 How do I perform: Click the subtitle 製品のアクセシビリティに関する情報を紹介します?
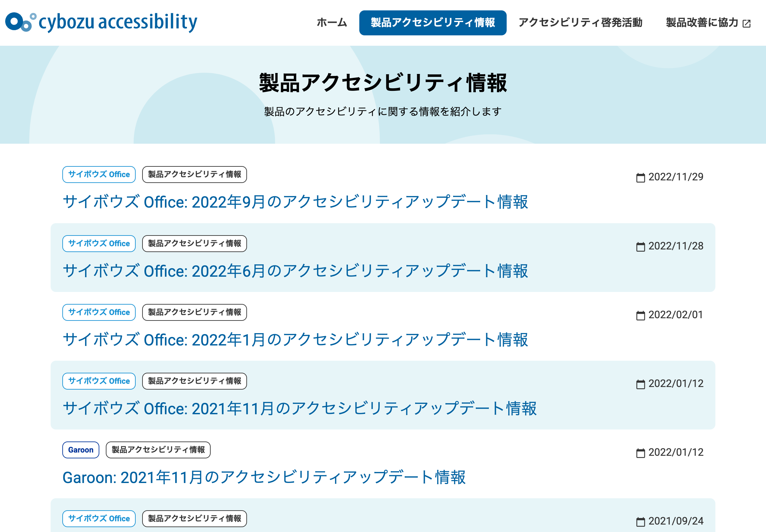click(383, 112)
